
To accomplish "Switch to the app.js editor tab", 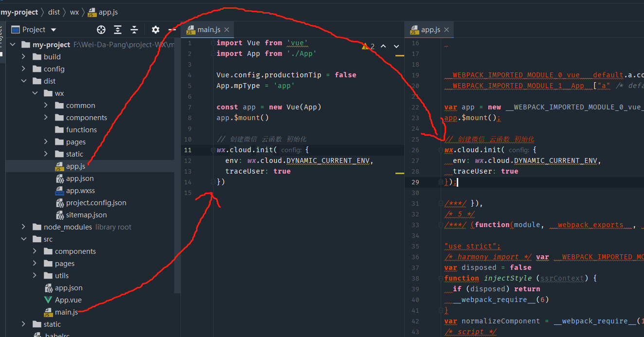I will (430, 30).
